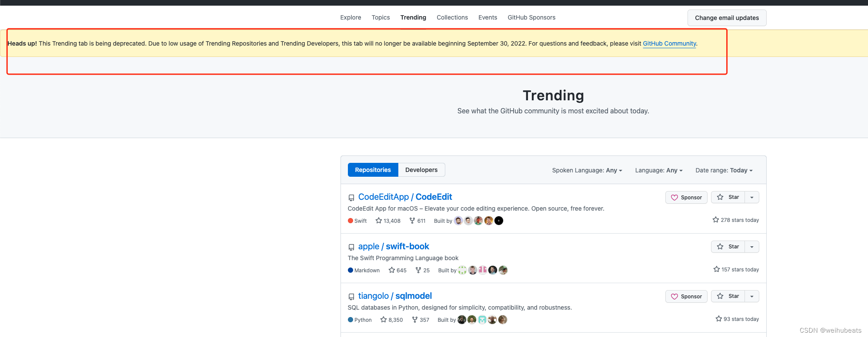Open CodeEditApp / CodeEdit repository link
The image size is (868, 337).
[x=405, y=197]
